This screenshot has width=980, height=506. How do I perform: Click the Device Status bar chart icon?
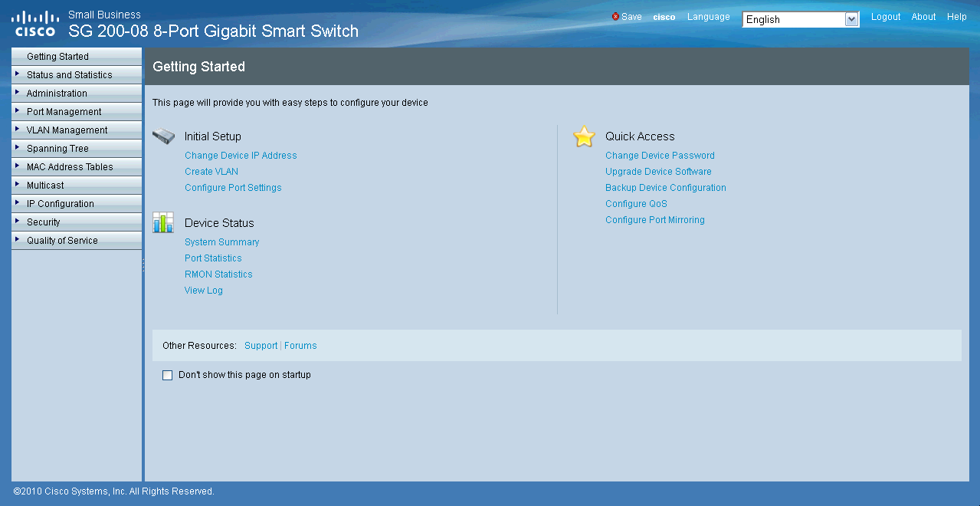(163, 222)
